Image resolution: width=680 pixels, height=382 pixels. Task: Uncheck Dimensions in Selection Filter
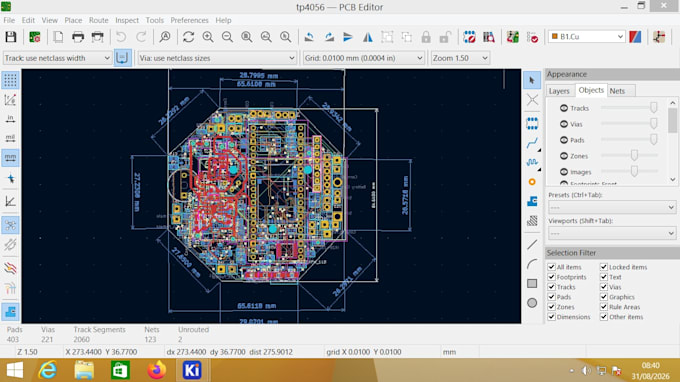(552, 317)
